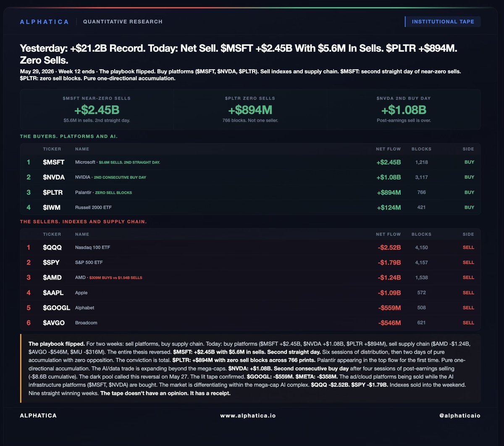Viewport: 504px width, 446px height.
Task: Click the INSTITUTIONAL TAPE badge
Action: pos(443,21)
